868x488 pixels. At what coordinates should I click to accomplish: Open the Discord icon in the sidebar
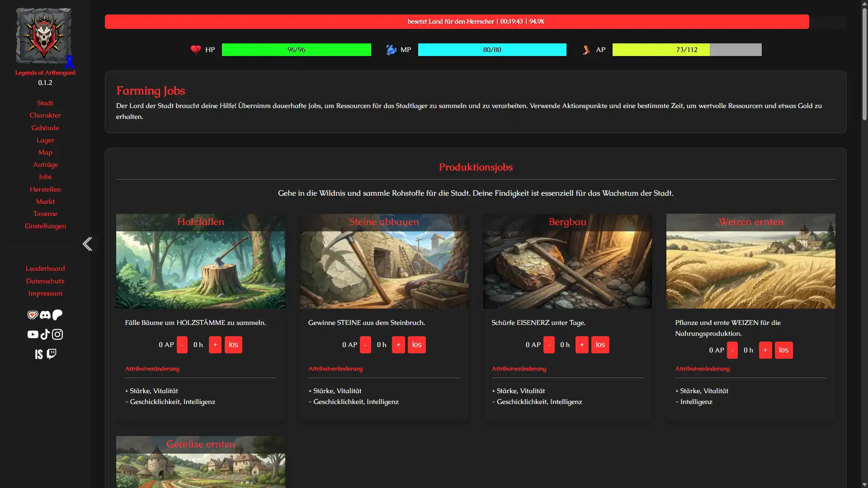click(45, 315)
